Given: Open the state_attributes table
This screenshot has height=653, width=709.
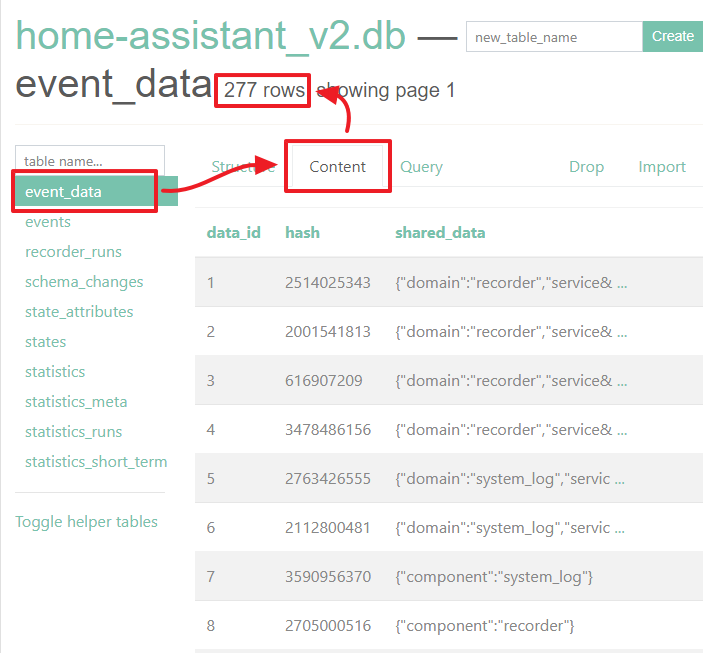Looking at the screenshot, I should pyautogui.click(x=79, y=312).
